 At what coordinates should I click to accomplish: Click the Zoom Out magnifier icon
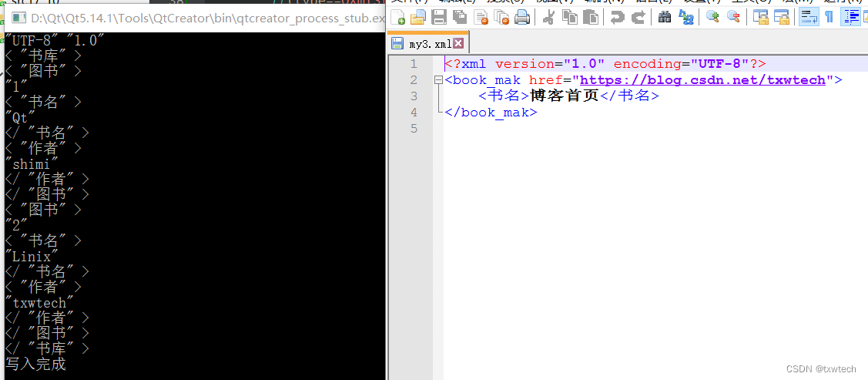tap(733, 17)
